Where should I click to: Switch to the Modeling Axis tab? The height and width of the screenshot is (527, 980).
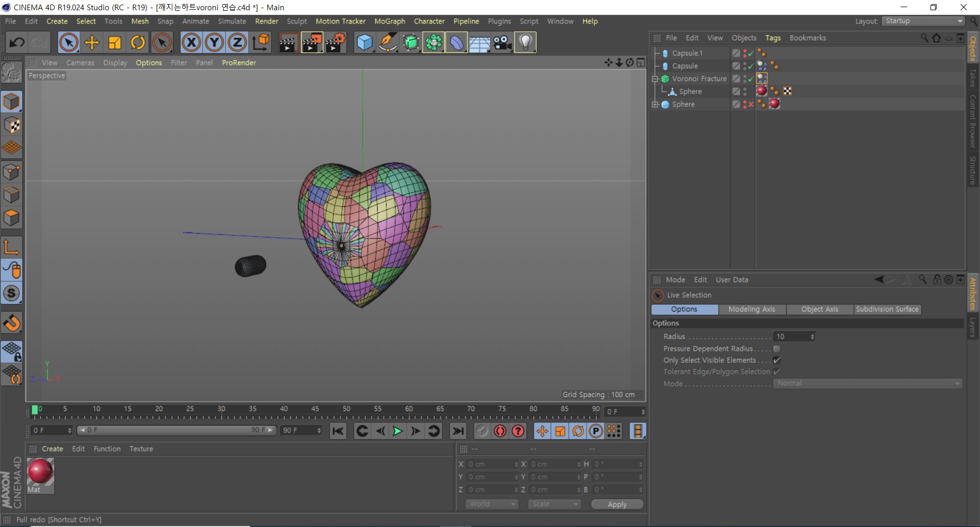752,309
